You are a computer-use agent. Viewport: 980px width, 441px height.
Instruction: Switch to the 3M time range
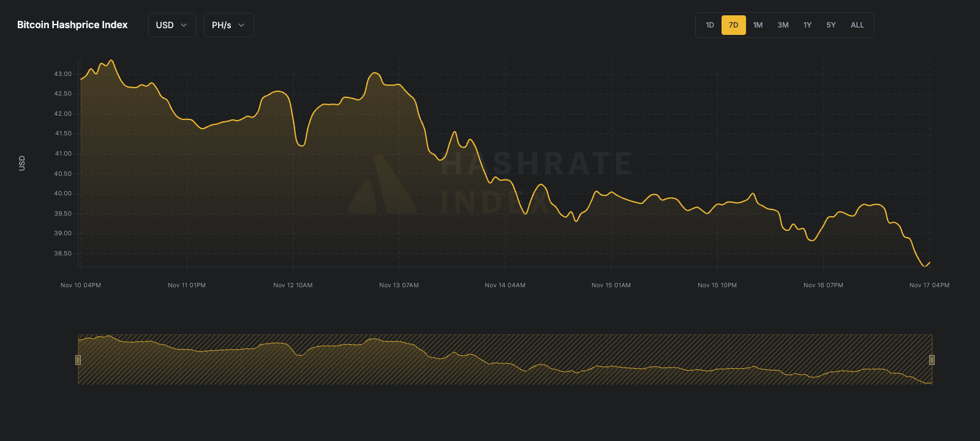[783, 25]
